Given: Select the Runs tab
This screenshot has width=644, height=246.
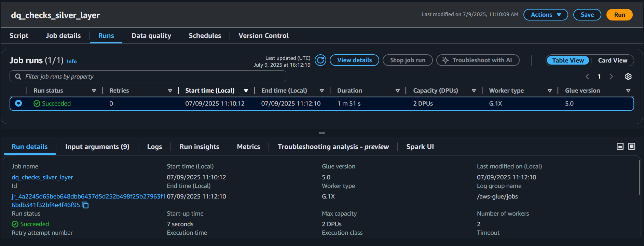Looking at the screenshot, I should 106,36.
